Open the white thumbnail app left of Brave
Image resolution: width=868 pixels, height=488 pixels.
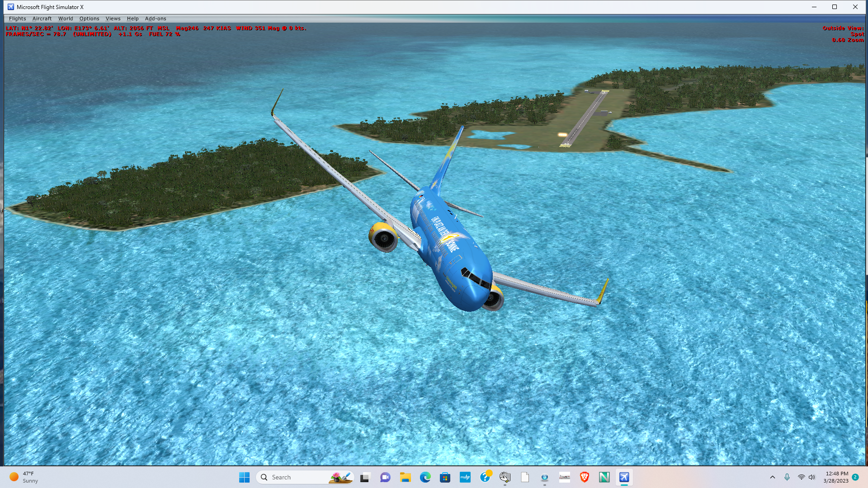coord(565,477)
